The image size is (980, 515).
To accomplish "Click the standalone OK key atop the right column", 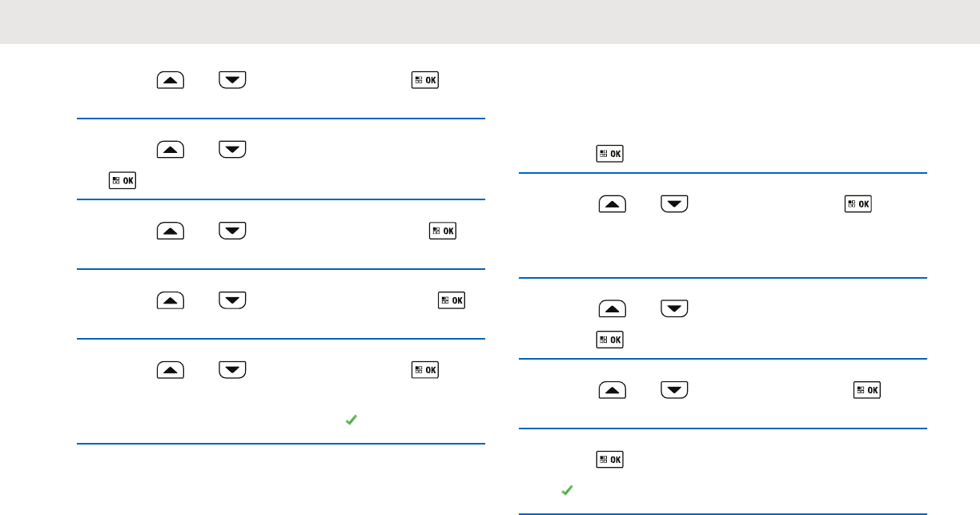I will (x=610, y=154).
